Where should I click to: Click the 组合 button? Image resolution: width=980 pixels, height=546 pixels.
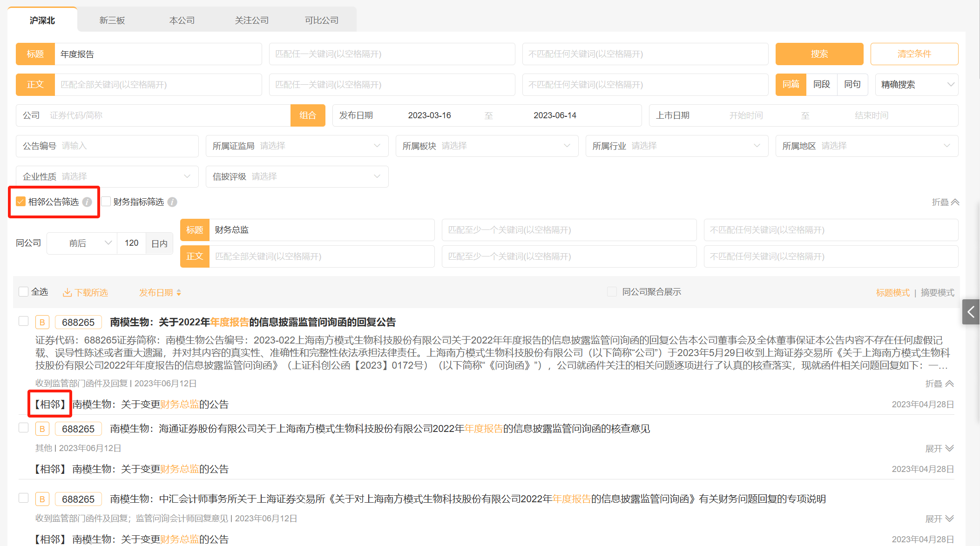click(x=308, y=115)
